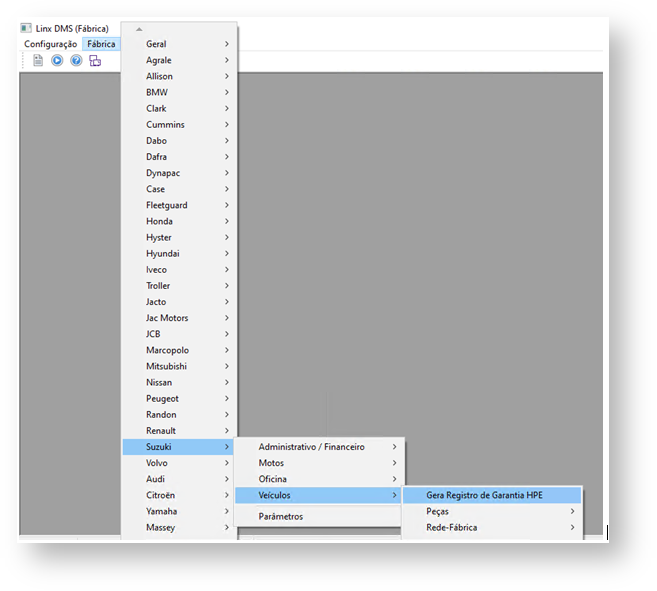Open the Marcopolo submenu

tap(179, 350)
